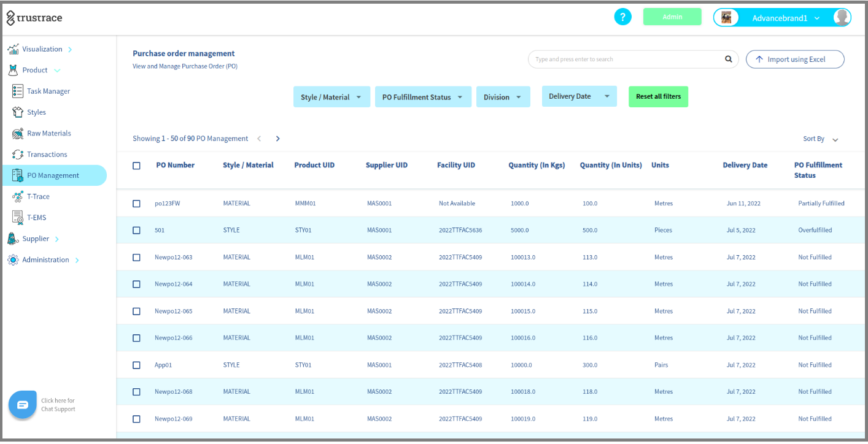The image size is (868, 444).
Task: Click the Jun 11, 2022 delivery date
Action: (x=743, y=204)
